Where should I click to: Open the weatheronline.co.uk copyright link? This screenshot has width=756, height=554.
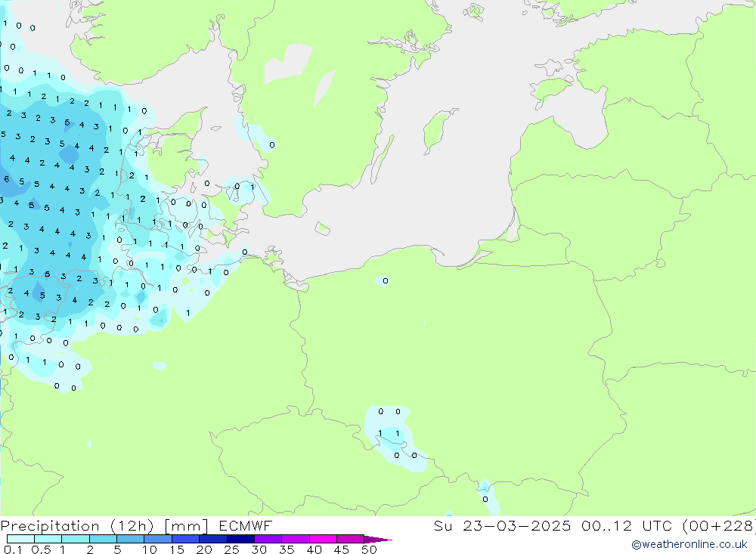pos(689,544)
